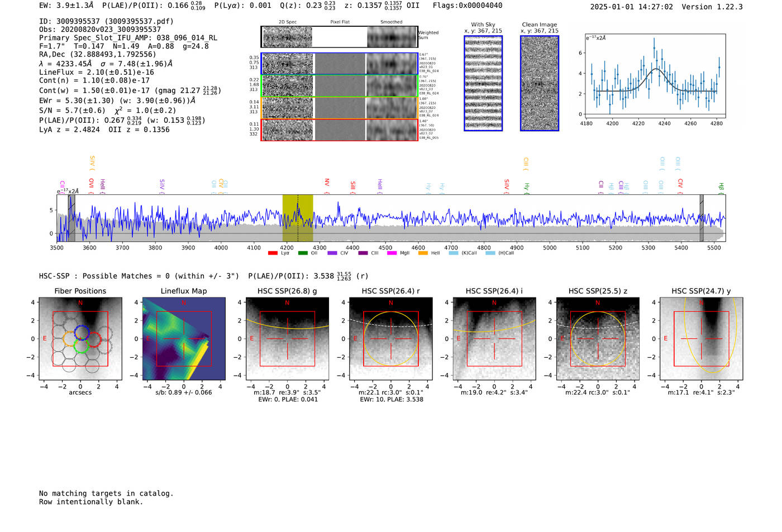Select the orange HeII legend swatch
The width and height of the screenshot is (782, 532).
[x=423, y=253]
